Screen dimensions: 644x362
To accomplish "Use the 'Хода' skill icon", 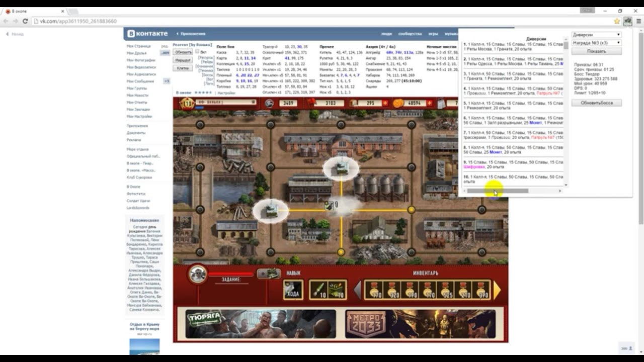I will click(293, 290).
